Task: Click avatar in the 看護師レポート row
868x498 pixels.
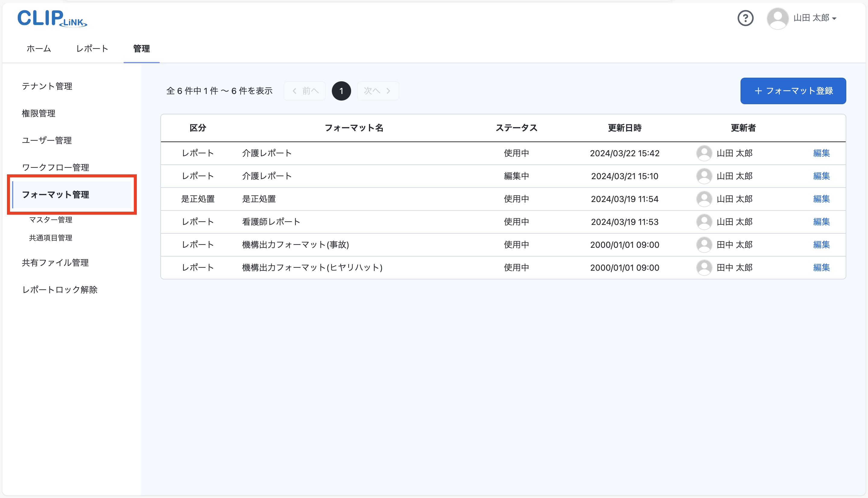Action: click(704, 222)
